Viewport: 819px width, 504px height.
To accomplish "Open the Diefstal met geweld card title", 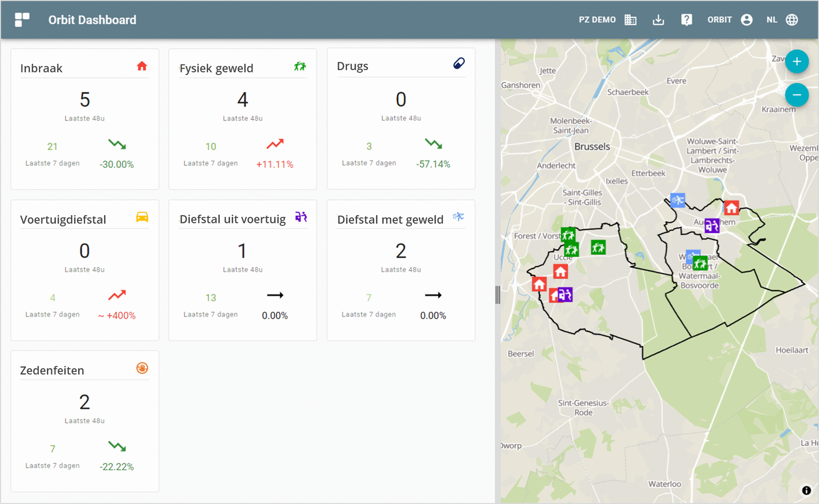I will point(390,219).
